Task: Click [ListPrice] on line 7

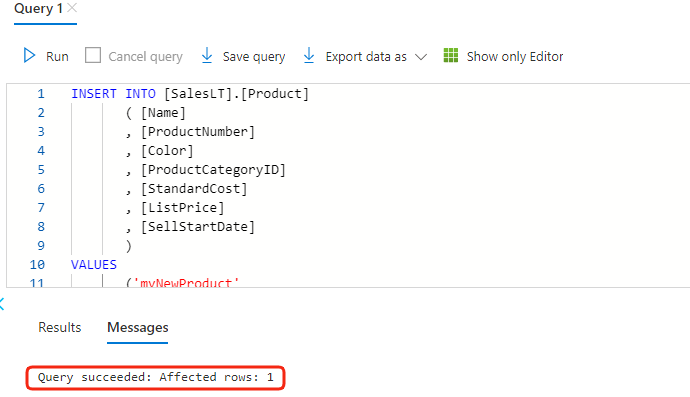Action: click(x=183, y=207)
